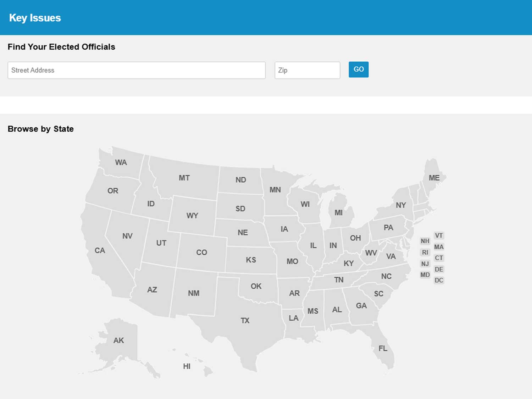Image resolution: width=532 pixels, height=399 pixels.
Task: Click the Street Address input field
Action: click(136, 70)
